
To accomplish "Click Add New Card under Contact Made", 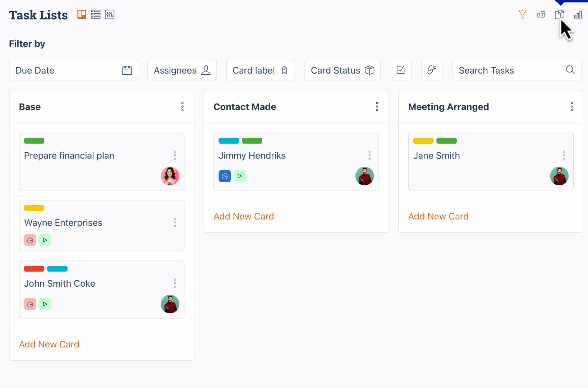I will tap(244, 216).
